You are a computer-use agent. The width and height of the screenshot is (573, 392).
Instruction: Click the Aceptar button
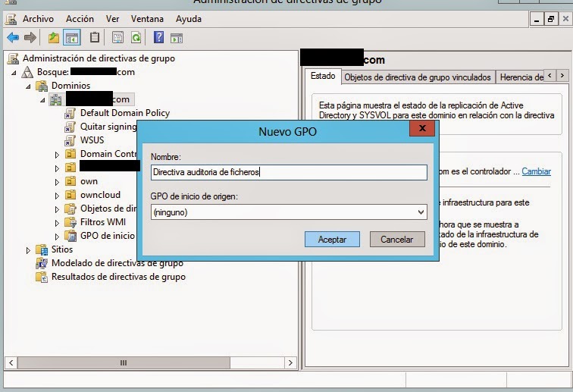pyautogui.click(x=332, y=240)
